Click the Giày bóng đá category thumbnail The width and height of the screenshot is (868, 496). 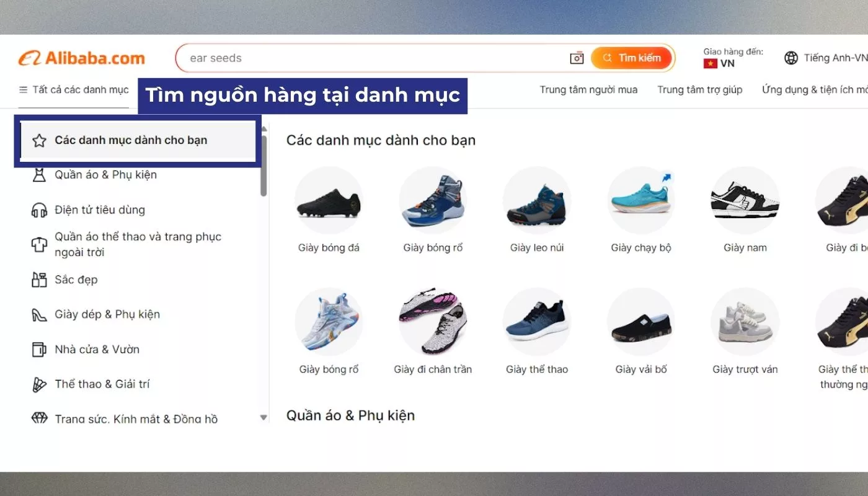point(329,200)
